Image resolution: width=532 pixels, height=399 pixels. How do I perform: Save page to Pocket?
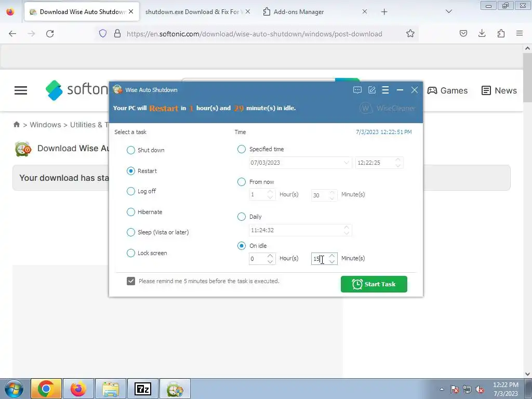click(x=463, y=33)
